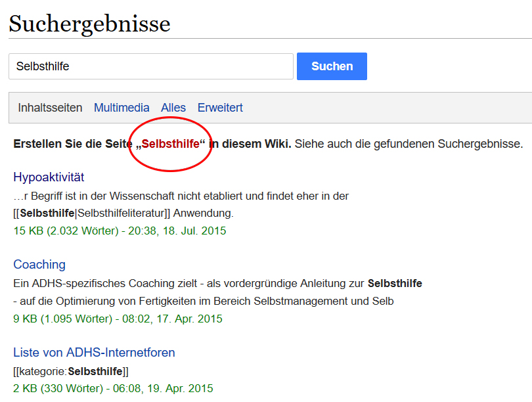
Task: Visit the "Liste von ADHS-Internetforen" result
Action: 94,353
